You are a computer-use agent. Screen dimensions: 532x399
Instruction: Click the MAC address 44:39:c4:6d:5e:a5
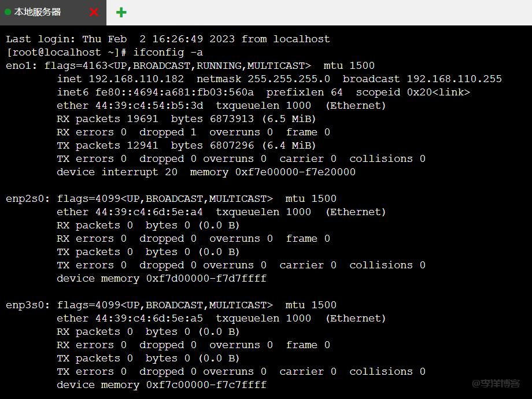[149, 319]
